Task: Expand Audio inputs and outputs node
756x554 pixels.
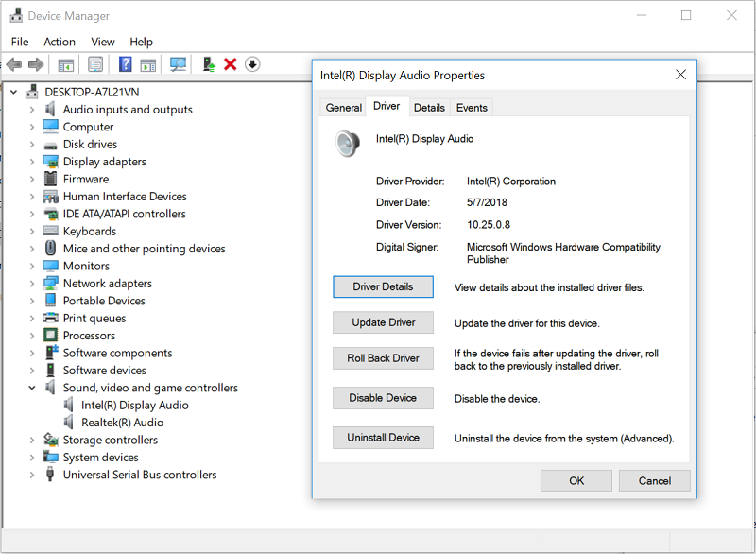Action: pyautogui.click(x=32, y=110)
